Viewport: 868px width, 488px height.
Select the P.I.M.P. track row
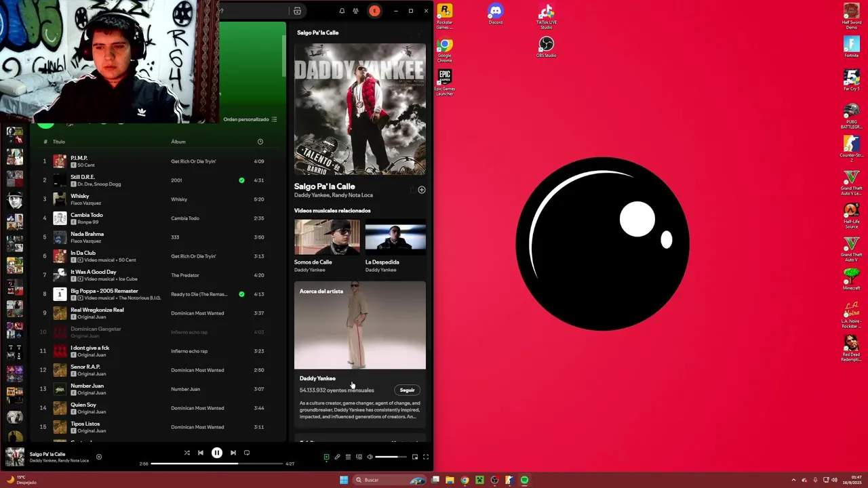pos(156,161)
